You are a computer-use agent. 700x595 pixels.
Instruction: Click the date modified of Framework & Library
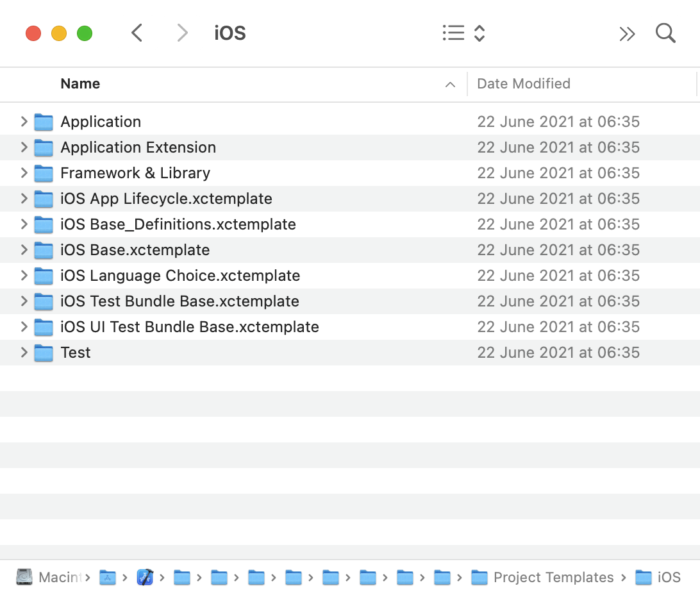(558, 172)
